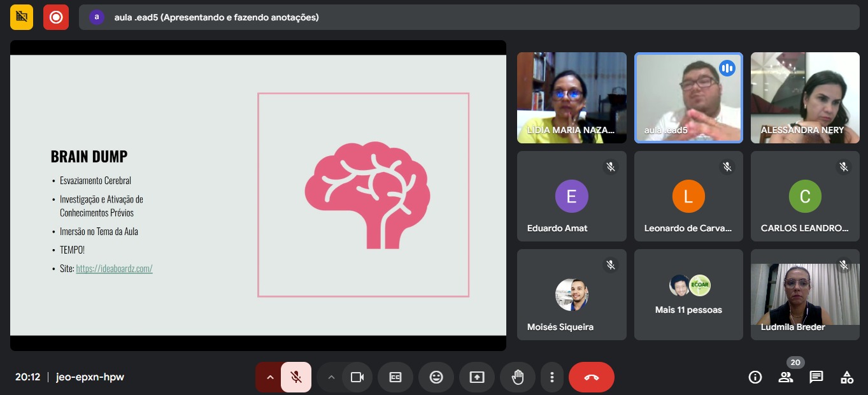Screen dimensions: 868x395
Task: Expand audio settings chevron beside microphone
Action: click(x=269, y=377)
